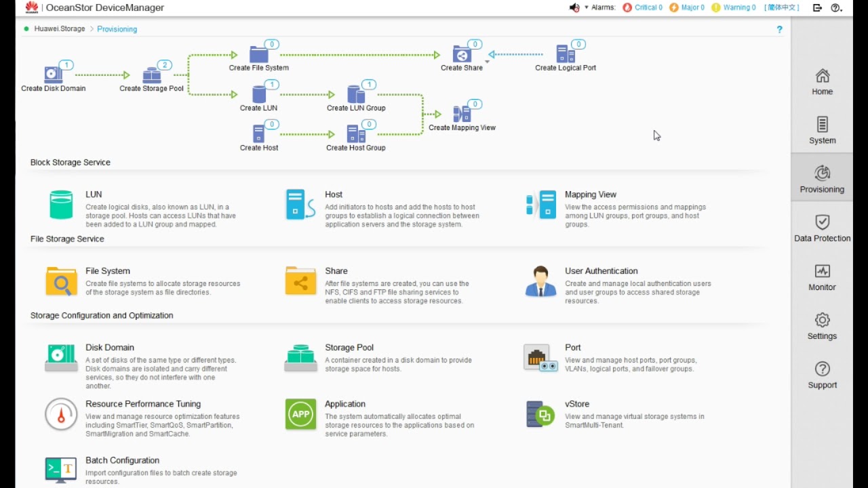The height and width of the screenshot is (488, 868).
Task: Open the Disk Domain icon
Action: click(x=61, y=358)
